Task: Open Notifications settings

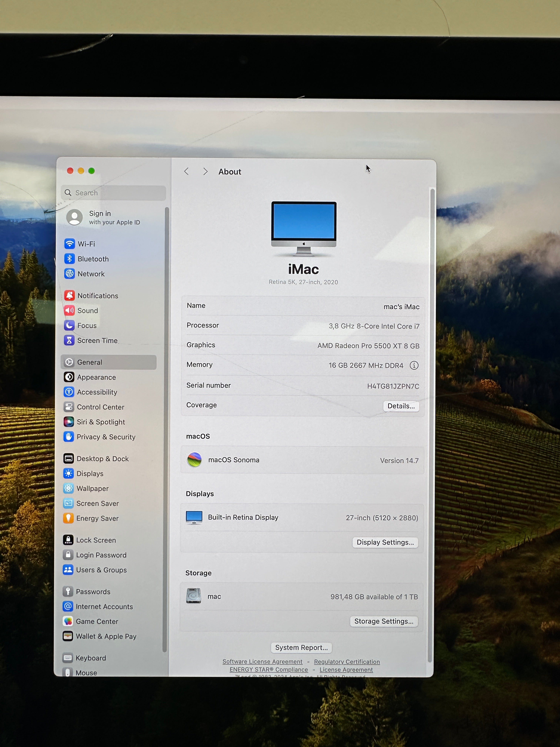Action: point(98,296)
